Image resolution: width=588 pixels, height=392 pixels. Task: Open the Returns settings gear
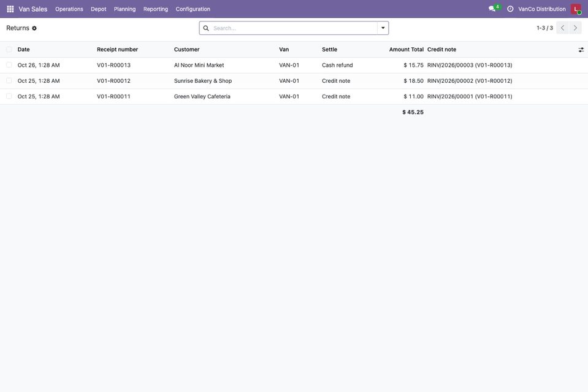[34, 28]
